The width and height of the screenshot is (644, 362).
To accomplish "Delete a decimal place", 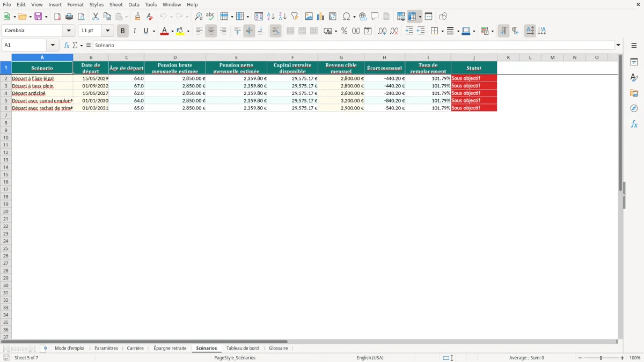I will (x=394, y=31).
